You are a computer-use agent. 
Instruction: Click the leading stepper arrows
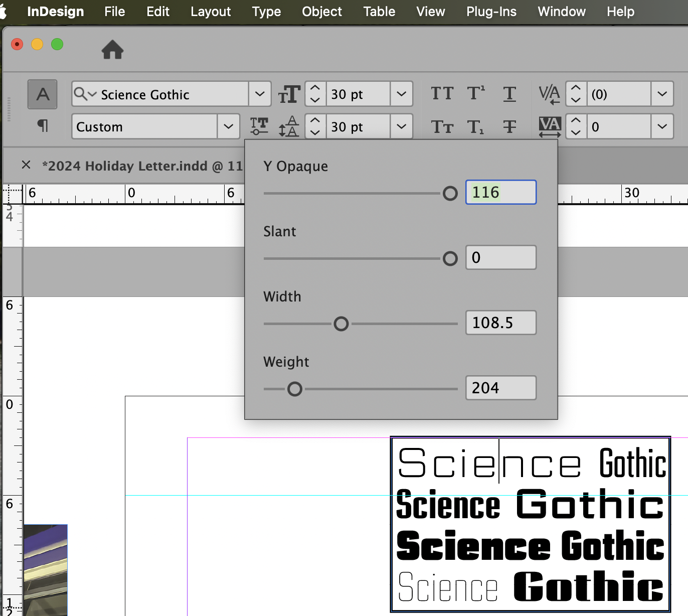pos(315,126)
